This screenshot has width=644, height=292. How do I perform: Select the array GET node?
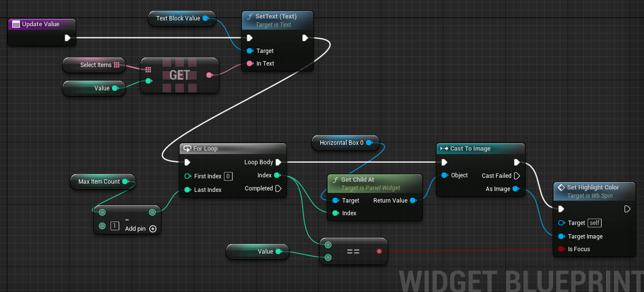(x=180, y=76)
